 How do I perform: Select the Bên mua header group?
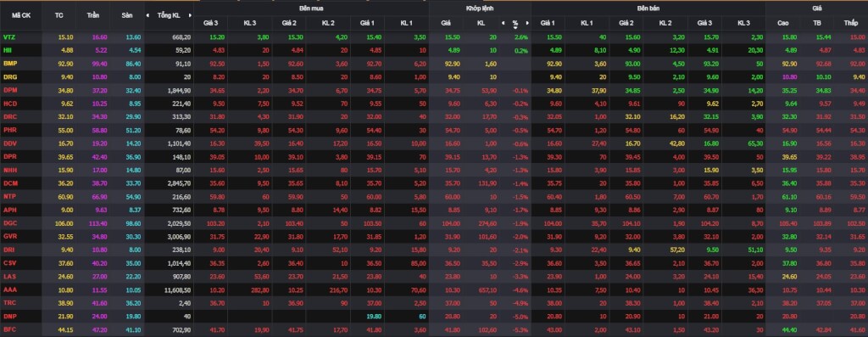pyautogui.click(x=312, y=8)
